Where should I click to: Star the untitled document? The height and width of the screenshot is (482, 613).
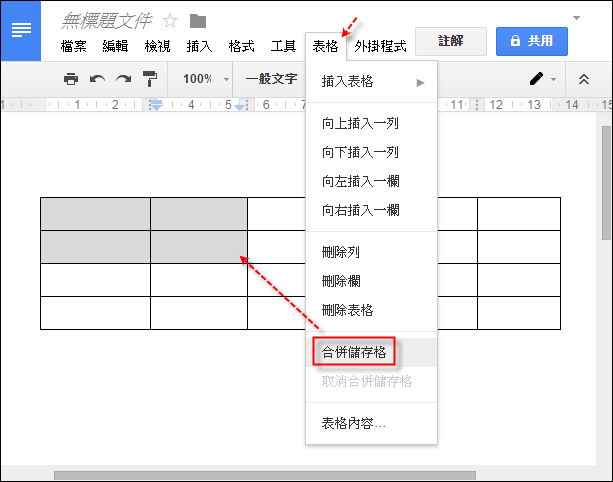point(170,21)
